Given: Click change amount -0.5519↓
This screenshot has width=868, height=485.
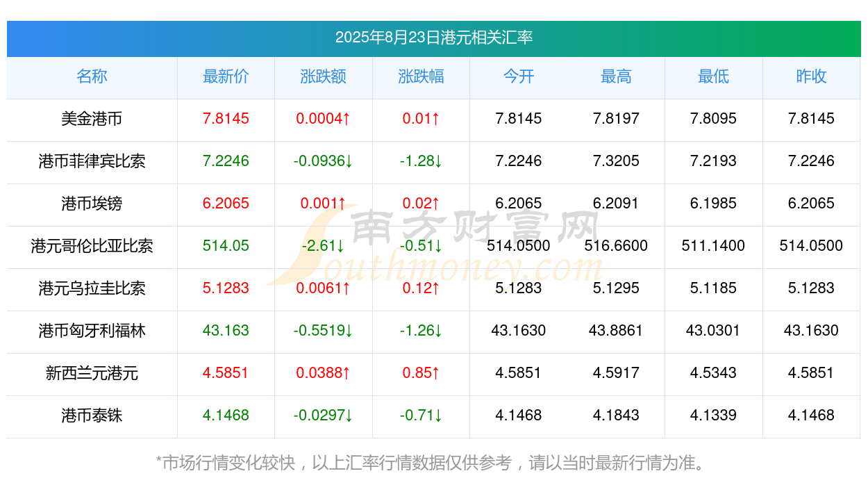Looking at the screenshot, I should click(324, 331).
